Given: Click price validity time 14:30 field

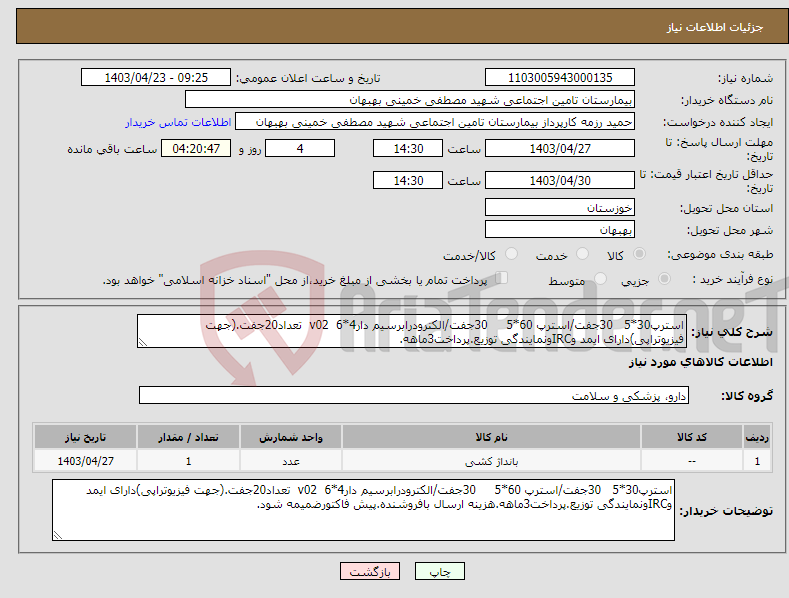Looking at the screenshot, I should (408, 180).
